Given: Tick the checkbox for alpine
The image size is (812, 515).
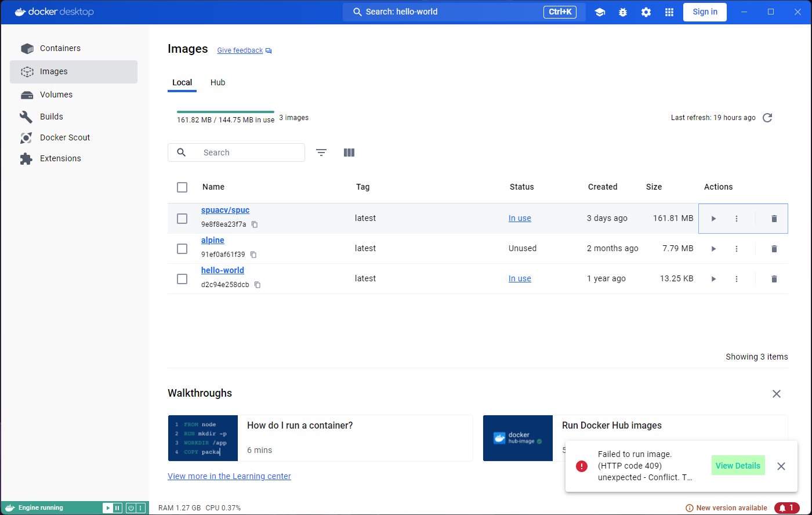Looking at the screenshot, I should click(x=182, y=249).
